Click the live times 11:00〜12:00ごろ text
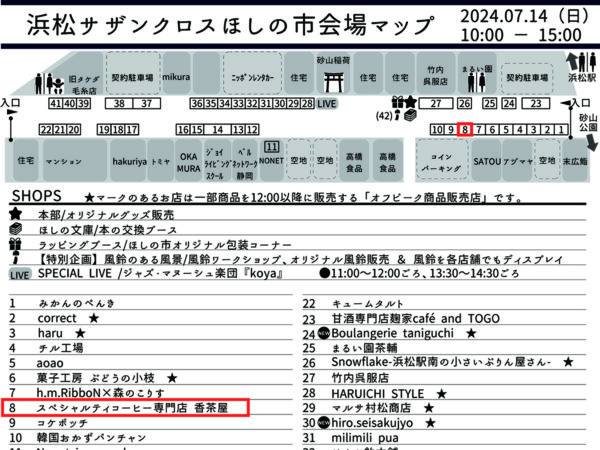The width and height of the screenshot is (600, 450). (x=375, y=274)
